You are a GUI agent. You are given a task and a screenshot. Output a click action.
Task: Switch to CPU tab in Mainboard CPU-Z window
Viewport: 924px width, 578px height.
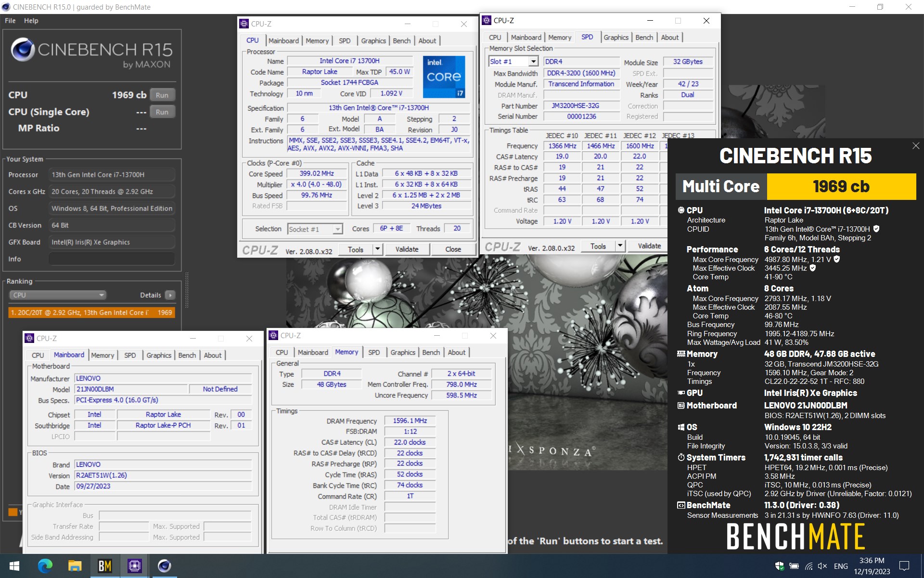pyautogui.click(x=38, y=355)
